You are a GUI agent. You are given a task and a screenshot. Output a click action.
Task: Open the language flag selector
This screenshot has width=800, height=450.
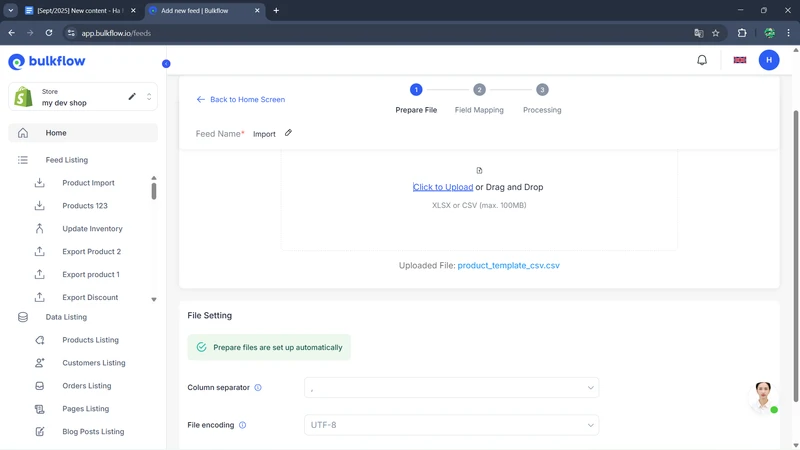click(x=740, y=60)
